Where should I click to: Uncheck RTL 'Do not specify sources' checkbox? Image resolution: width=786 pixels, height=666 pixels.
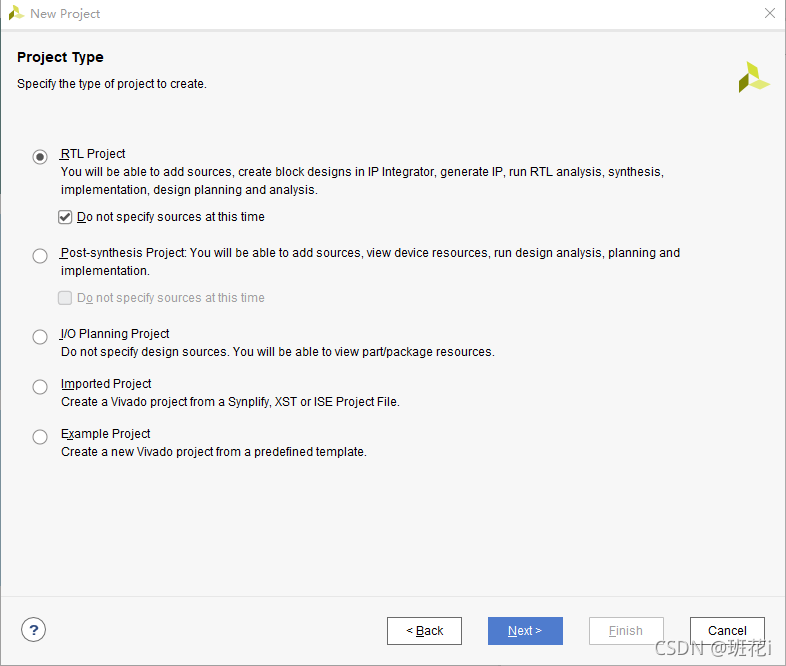pos(65,217)
